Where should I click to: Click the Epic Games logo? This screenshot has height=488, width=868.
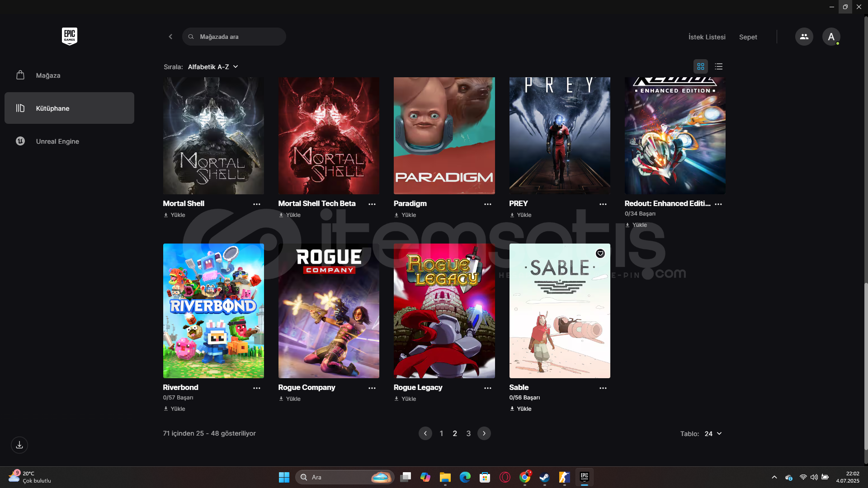[x=69, y=37]
